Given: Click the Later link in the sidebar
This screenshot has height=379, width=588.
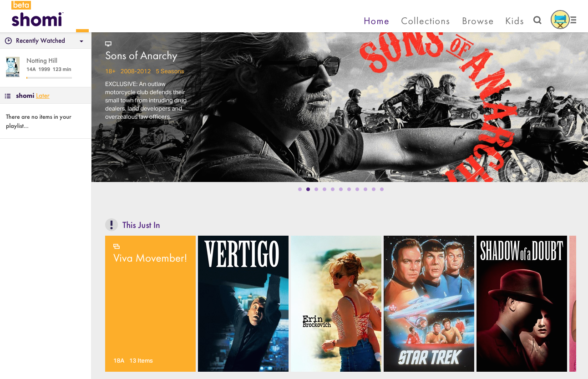Looking at the screenshot, I should tap(43, 96).
